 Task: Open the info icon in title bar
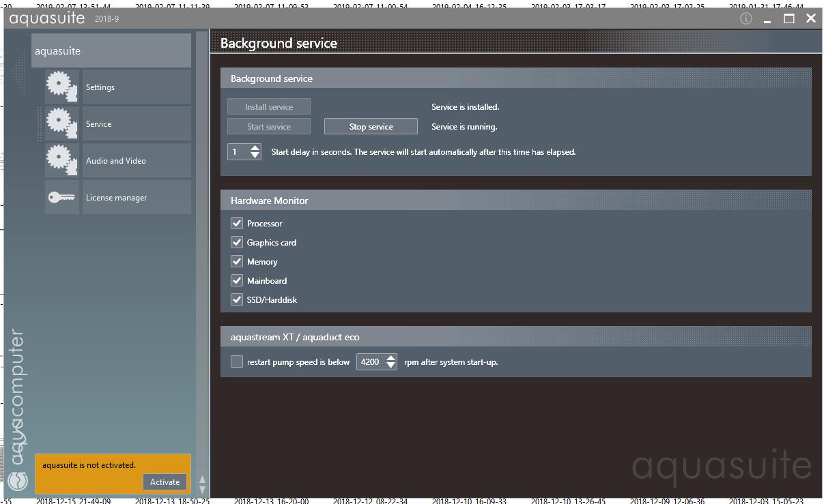(x=746, y=18)
